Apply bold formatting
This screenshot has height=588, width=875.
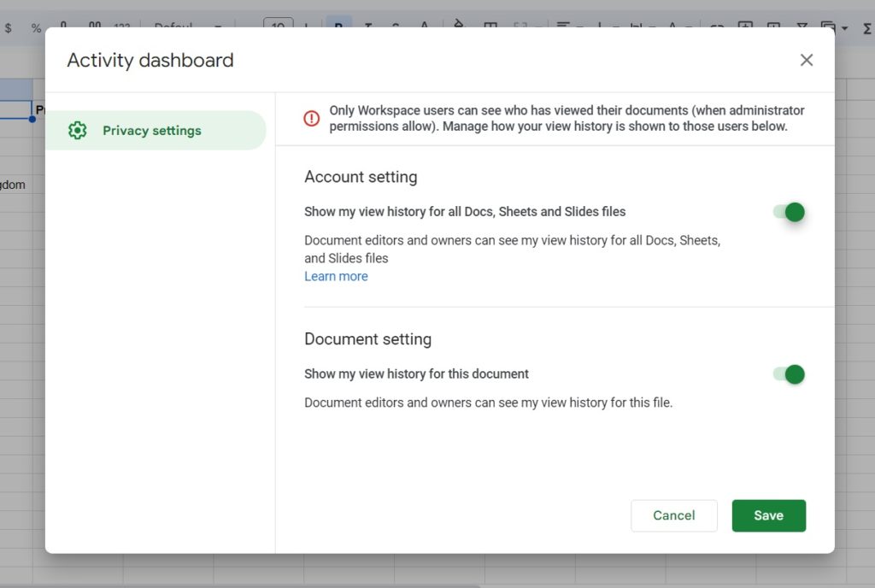tap(339, 23)
